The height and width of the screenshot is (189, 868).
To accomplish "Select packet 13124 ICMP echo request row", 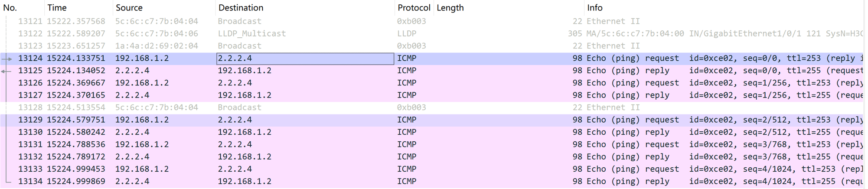I will pos(434,59).
